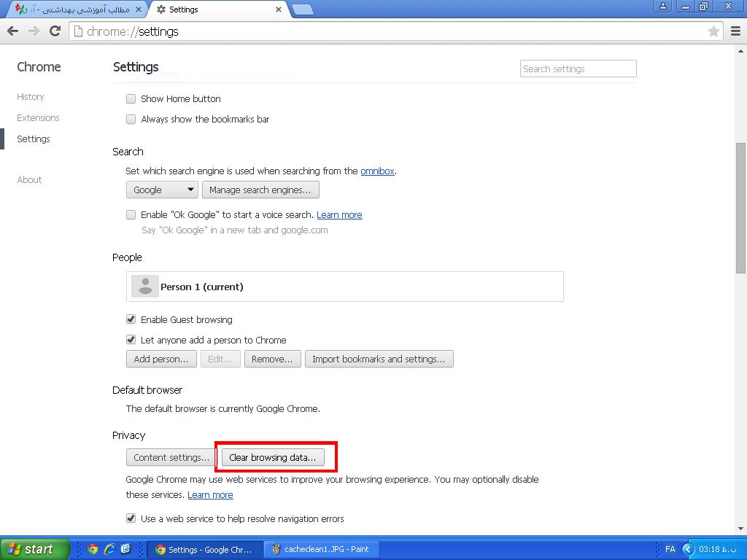Screen dimensions: 747x560
Task: Click the third quick launch icon
Action: click(125, 549)
